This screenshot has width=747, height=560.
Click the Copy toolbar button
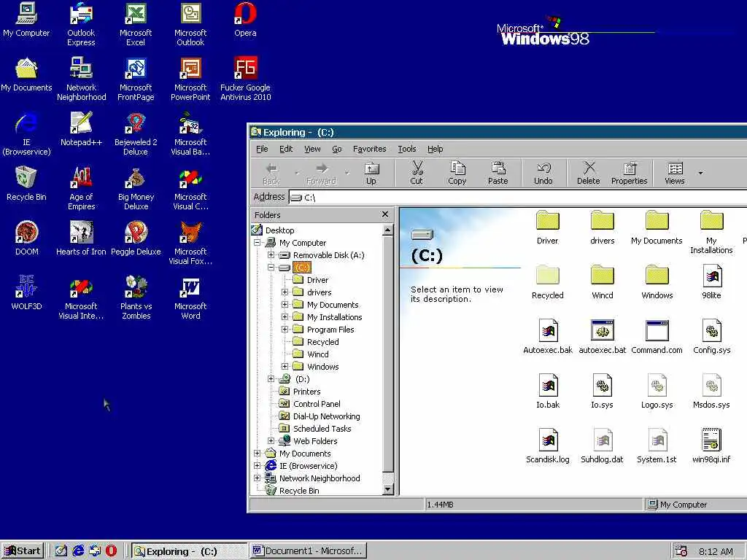tap(457, 173)
